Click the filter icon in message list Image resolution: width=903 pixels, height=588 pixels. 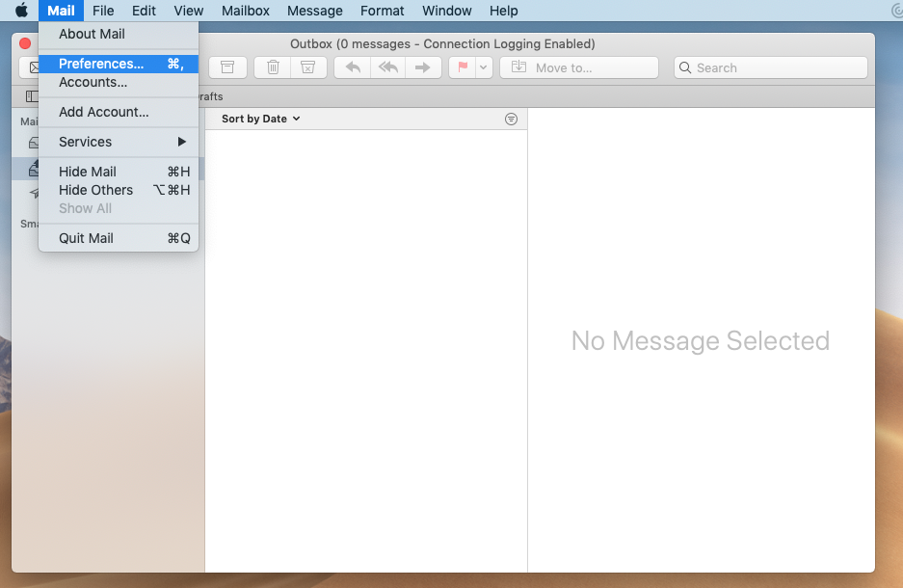tap(511, 120)
